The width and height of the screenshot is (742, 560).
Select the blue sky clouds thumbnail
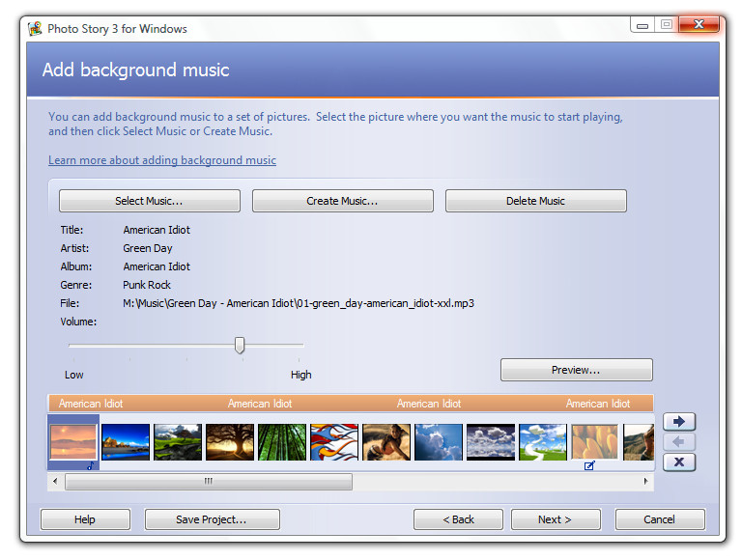point(439,442)
